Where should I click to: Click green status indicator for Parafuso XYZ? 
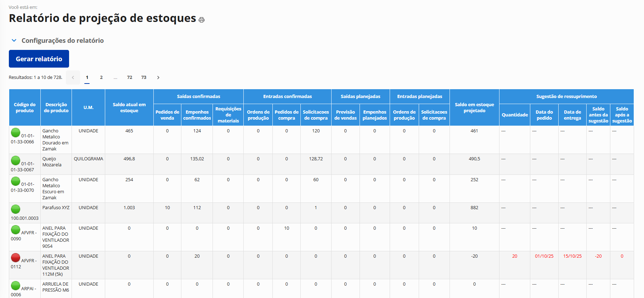point(16,209)
